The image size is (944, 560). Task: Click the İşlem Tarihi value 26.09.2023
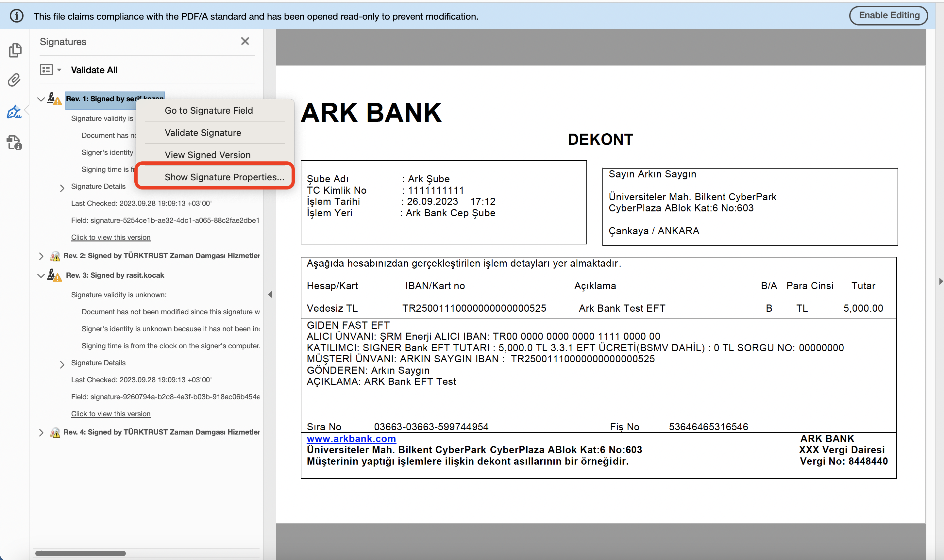[x=432, y=202]
